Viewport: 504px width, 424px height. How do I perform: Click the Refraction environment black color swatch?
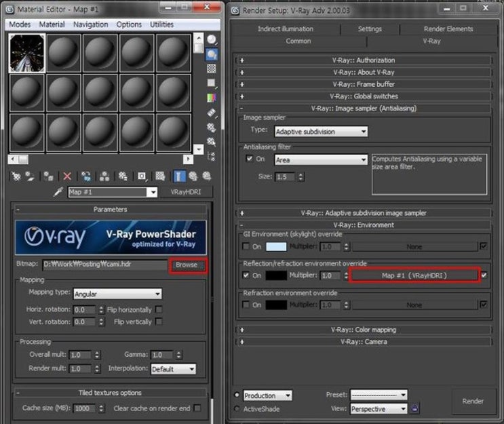click(276, 305)
